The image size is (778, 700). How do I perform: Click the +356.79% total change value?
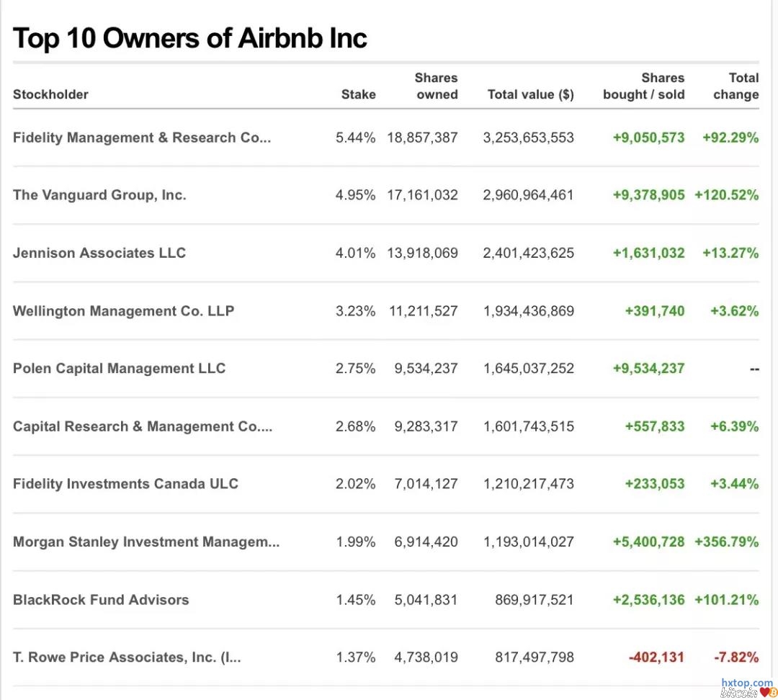click(x=726, y=542)
